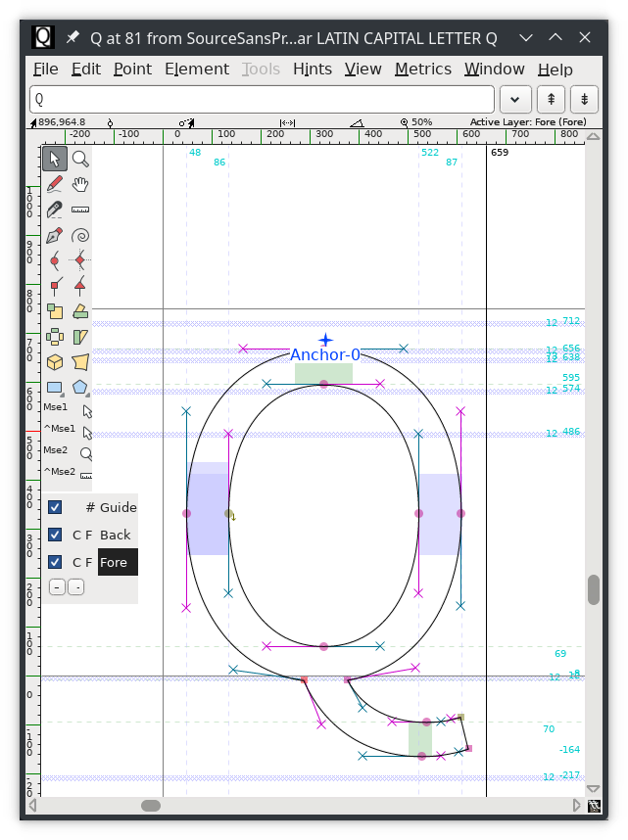Toggle Back layer visibility checkbox

tap(55, 535)
